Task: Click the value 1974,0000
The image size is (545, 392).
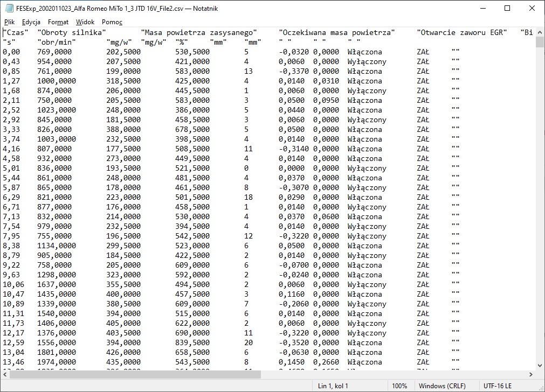Action: point(56,362)
